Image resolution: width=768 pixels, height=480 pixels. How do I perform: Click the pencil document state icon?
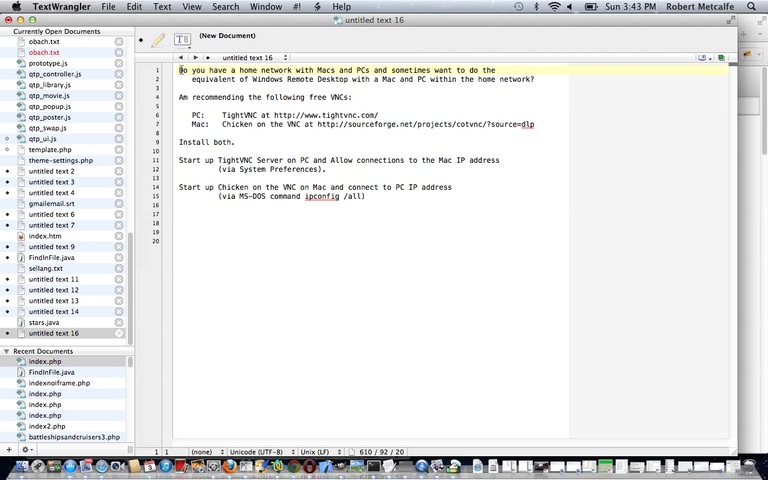point(158,40)
